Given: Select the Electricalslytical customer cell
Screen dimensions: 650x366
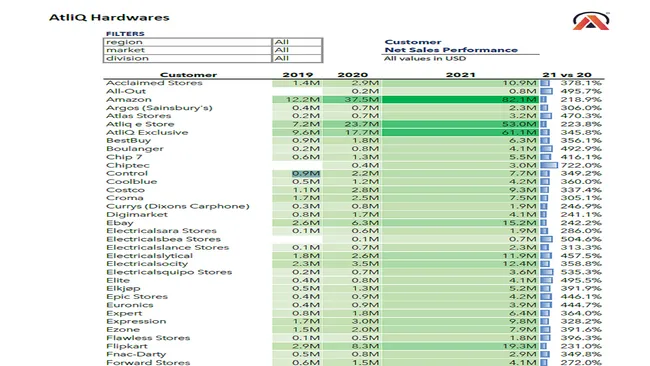Looking at the screenshot, I should [x=150, y=256].
